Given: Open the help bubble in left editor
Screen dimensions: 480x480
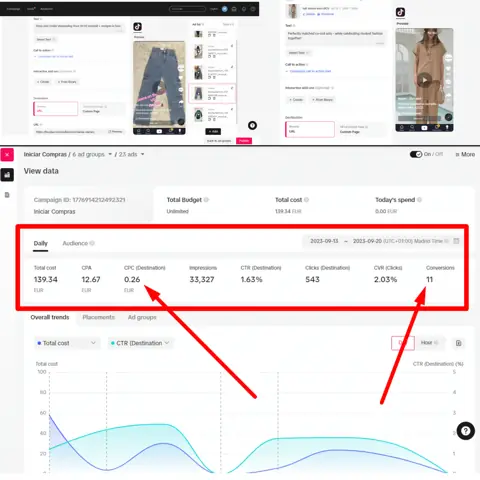Looking at the screenshot, I should (x=253, y=125).
